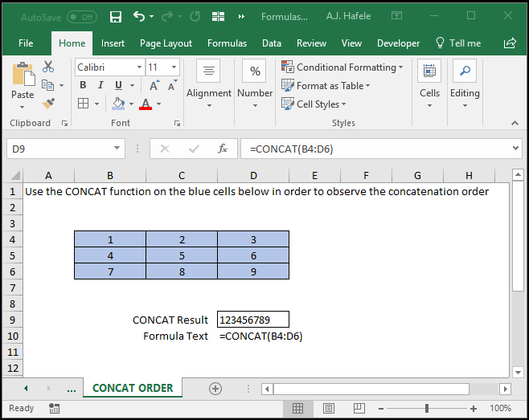Switch to Page Break Preview view icon

[359, 408]
